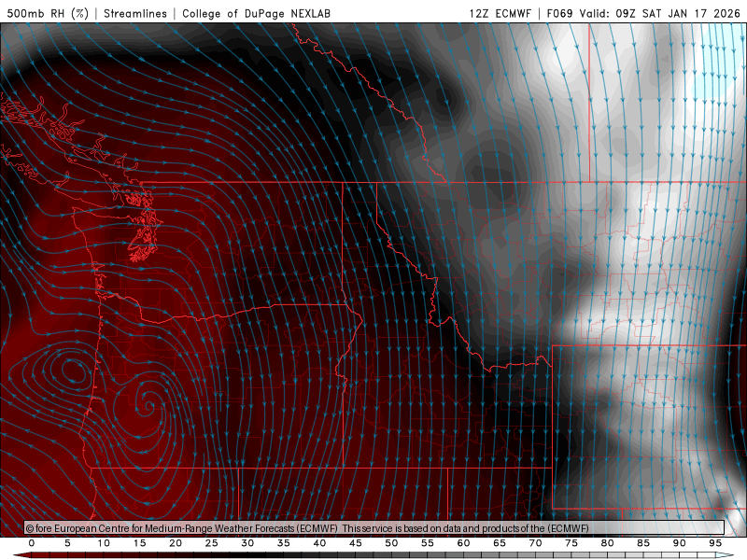Select the 'Streamlines' label in the header

click(135, 13)
